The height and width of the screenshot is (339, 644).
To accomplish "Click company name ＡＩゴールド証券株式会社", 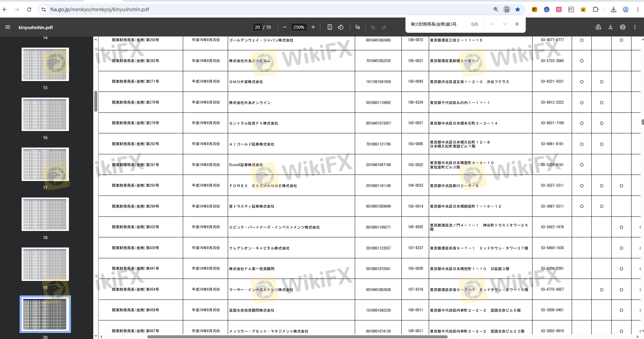I will click(x=252, y=144).
